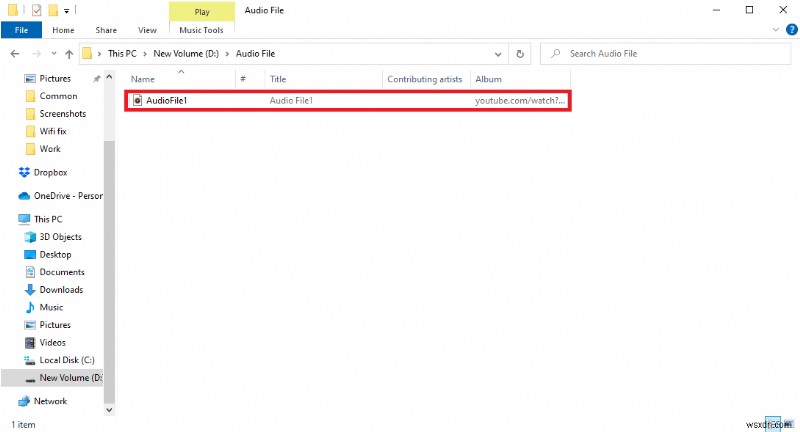Click the Dropbox icon in sidebar
Viewport: 800px width, 432px height.
24,172
